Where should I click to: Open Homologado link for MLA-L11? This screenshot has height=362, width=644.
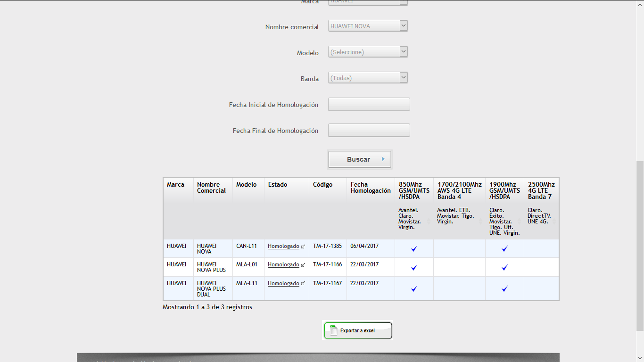(x=283, y=283)
